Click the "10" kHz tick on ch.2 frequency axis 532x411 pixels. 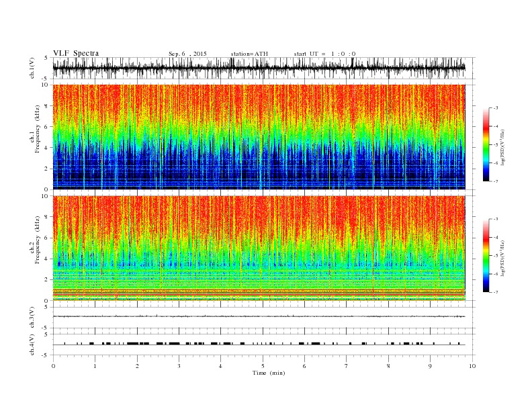pos(44,196)
